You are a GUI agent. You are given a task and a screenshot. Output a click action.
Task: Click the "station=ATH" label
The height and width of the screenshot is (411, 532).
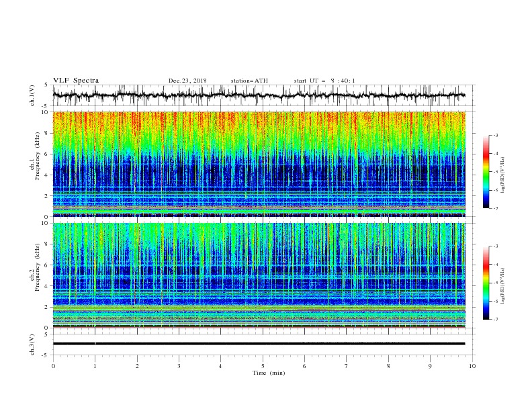249,81
